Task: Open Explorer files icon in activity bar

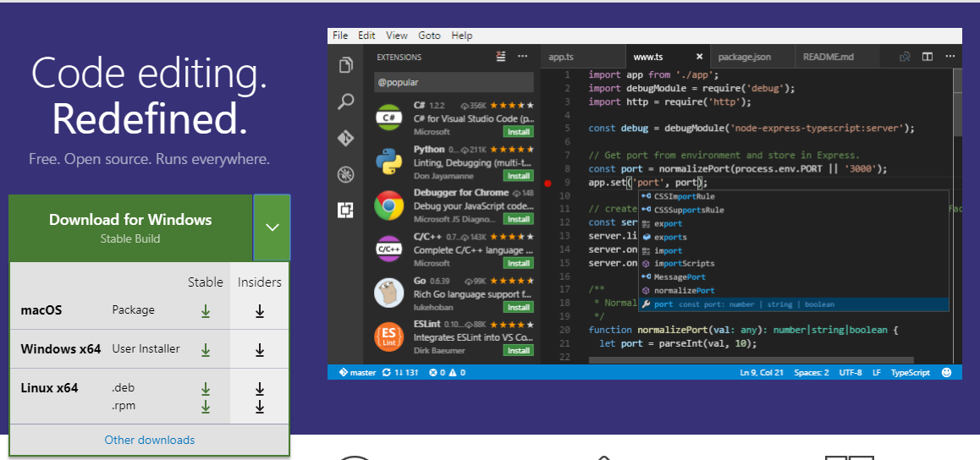Action: (x=345, y=65)
